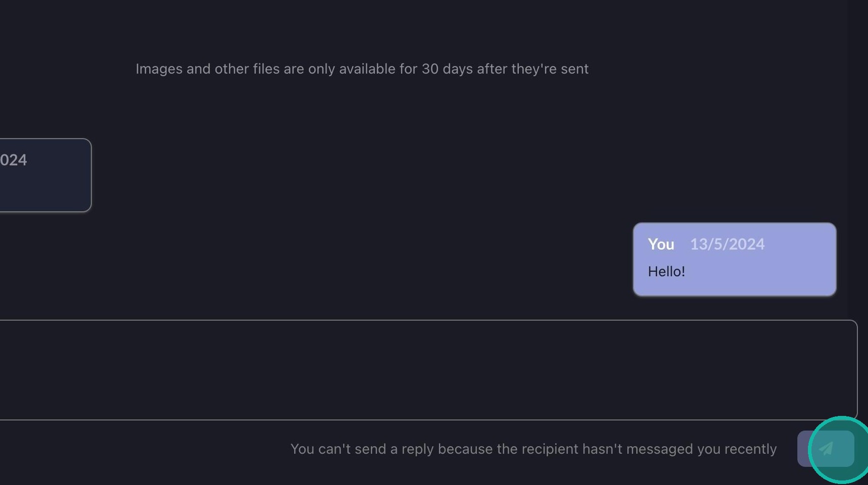868x485 pixels.
Task: Click the "You" sender name label
Action: click(661, 245)
